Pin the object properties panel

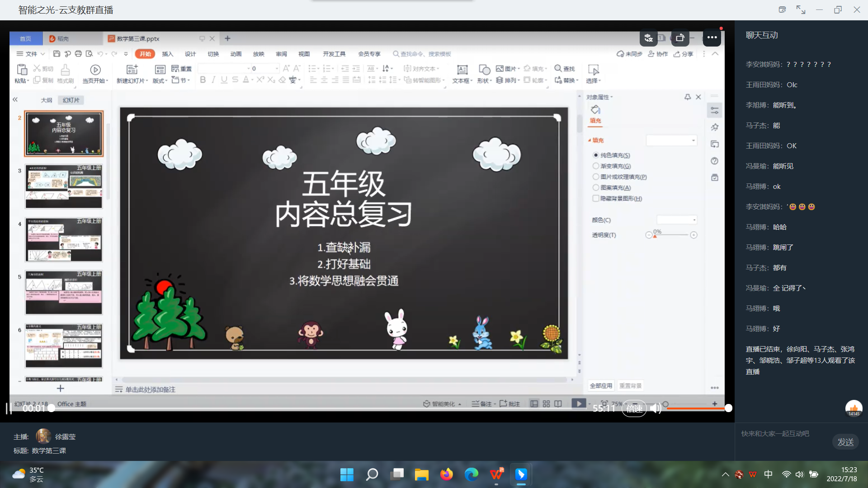click(x=688, y=97)
